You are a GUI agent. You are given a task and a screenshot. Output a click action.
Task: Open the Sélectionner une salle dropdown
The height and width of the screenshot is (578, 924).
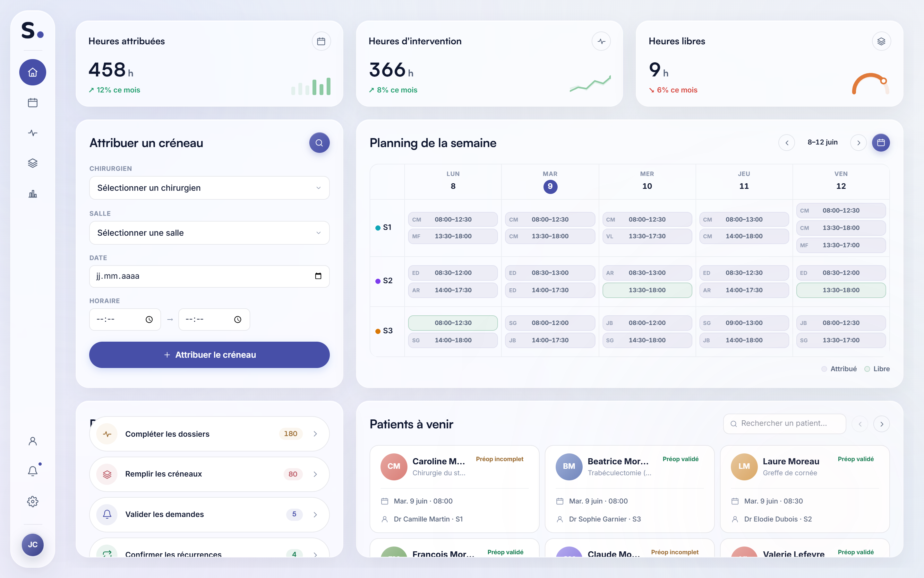pyautogui.click(x=209, y=233)
